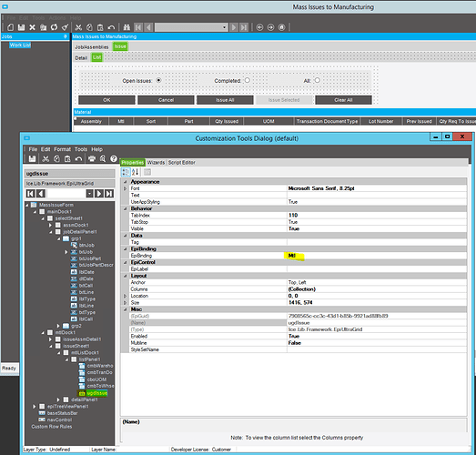
Task: Open the Format menu
Action: click(62, 149)
